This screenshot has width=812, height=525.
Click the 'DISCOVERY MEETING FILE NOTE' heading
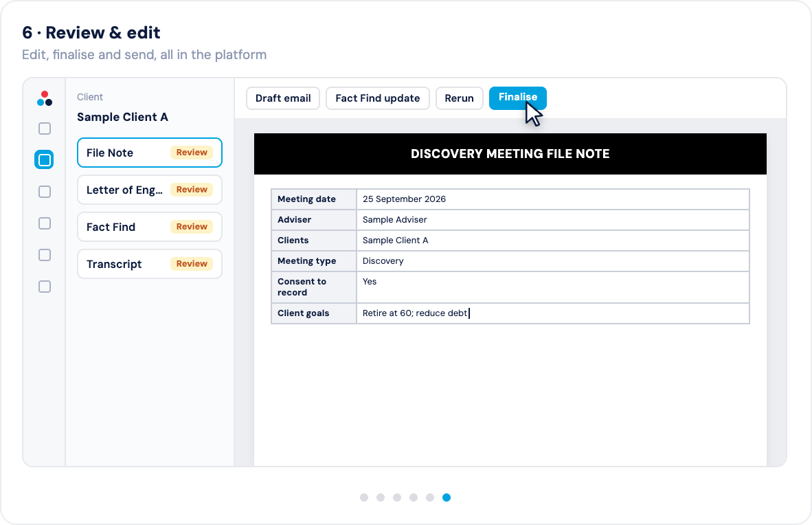pyautogui.click(x=510, y=154)
